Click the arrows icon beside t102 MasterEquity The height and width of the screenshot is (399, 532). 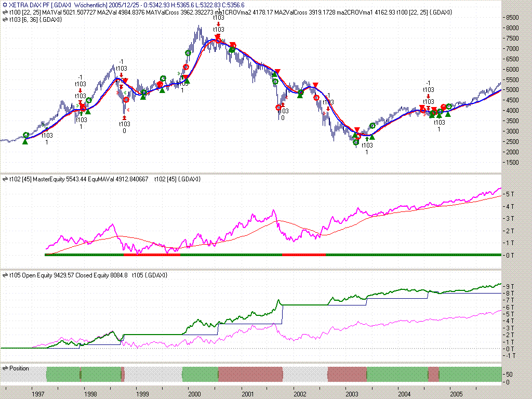[5, 179]
